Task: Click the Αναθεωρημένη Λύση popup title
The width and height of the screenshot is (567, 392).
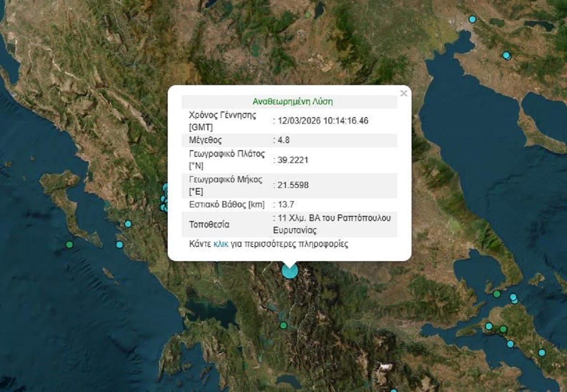Action: [294, 101]
